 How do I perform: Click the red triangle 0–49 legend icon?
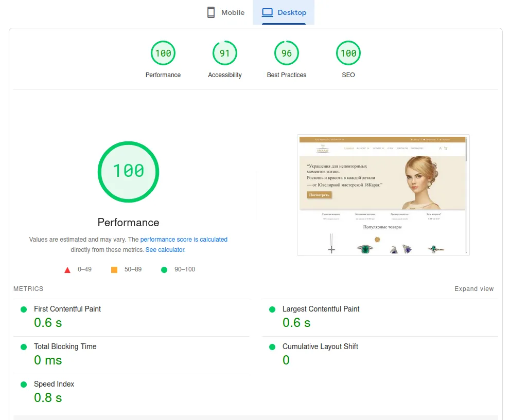pos(67,270)
